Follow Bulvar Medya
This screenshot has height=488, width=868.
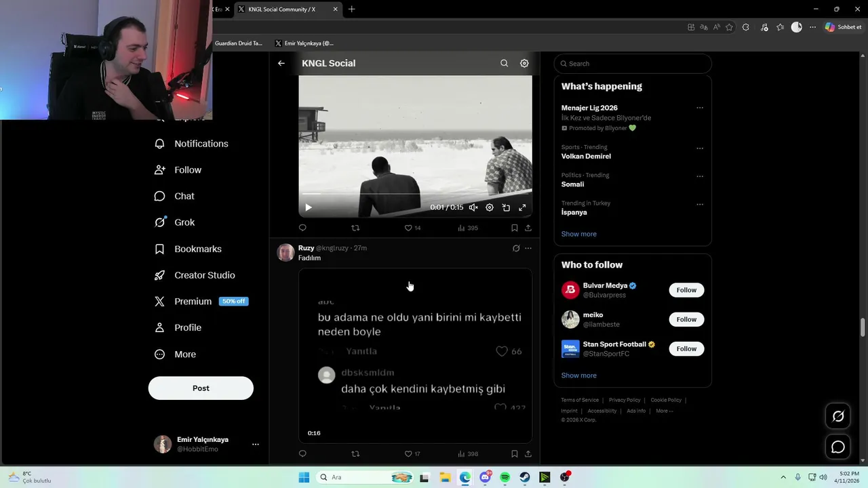(x=686, y=290)
